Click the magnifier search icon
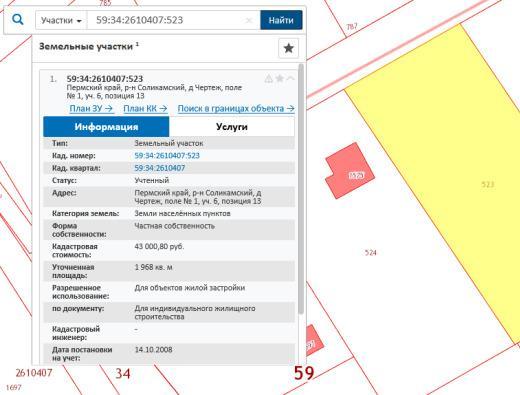This screenshot has width=520, height=395. pos(18,20)
